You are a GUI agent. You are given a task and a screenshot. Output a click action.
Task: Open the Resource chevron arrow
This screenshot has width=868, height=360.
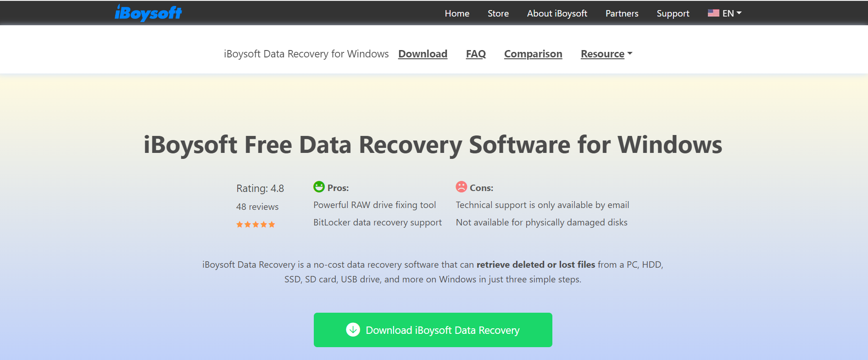click(630, 54)
